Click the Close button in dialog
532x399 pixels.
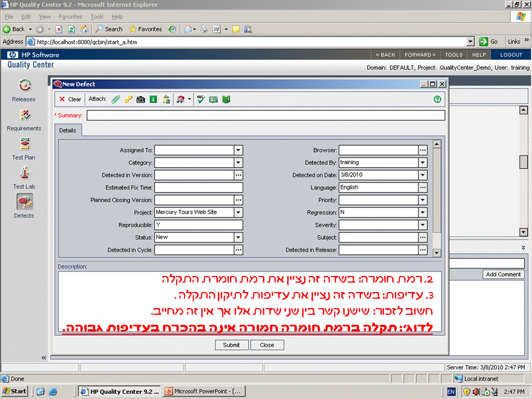click(267, 345)
